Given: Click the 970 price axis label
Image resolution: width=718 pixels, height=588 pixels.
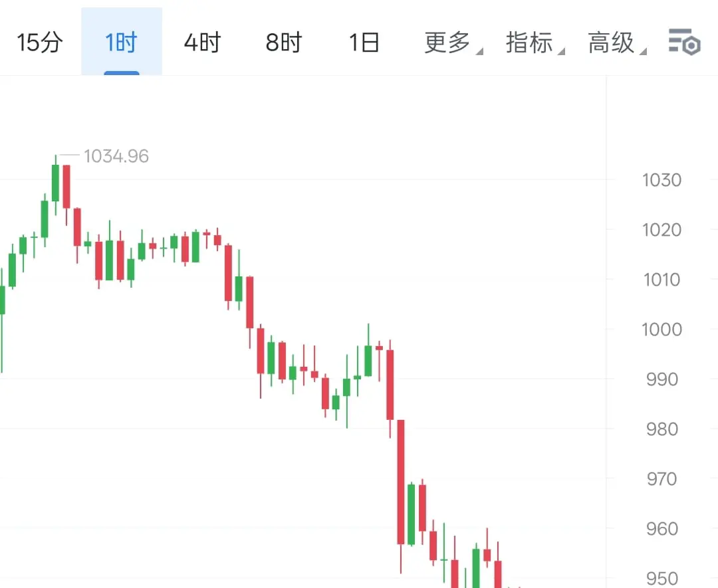Looking at the screenshot, I should (661, 479).
